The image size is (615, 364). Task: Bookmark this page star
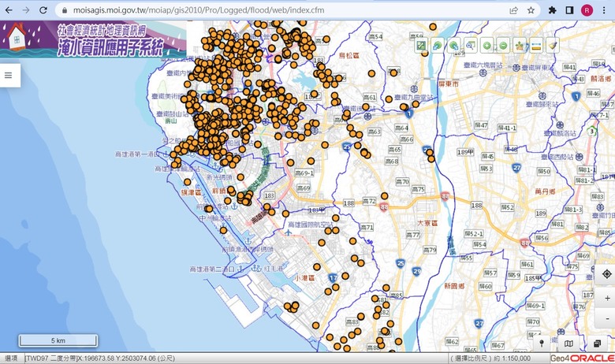(x=531, y=10)
